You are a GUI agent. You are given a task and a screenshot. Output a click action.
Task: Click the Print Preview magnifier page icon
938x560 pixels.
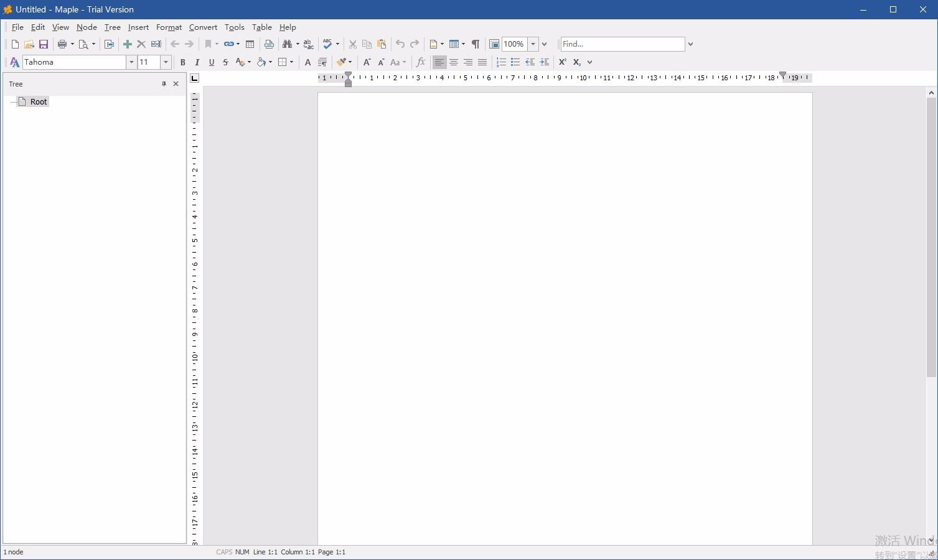pyautogui.click(x=83, y=44)
